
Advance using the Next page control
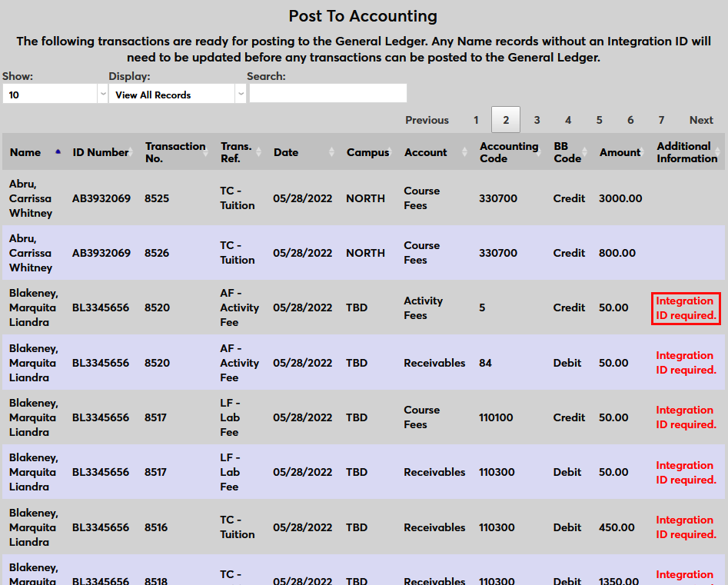pos(700,120)
